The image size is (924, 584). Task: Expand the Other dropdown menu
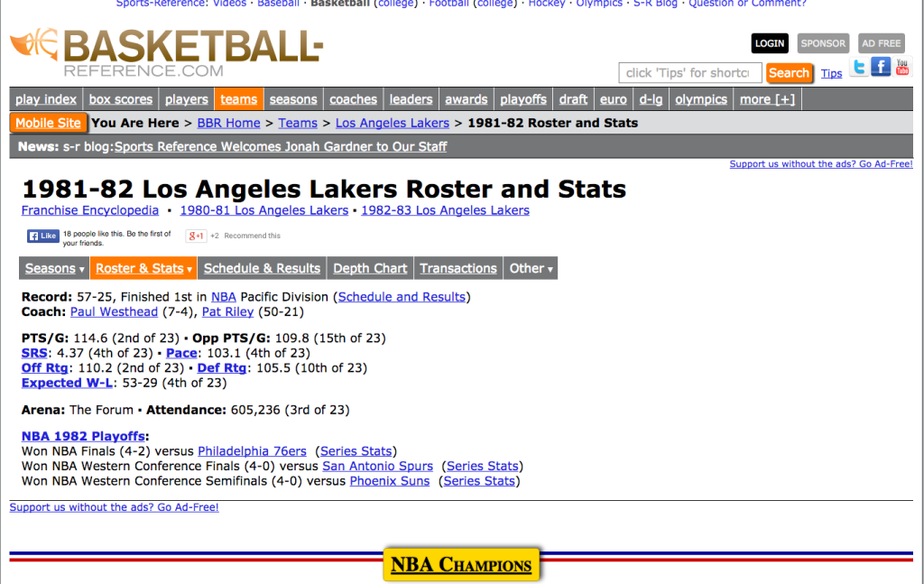point(531,269)
